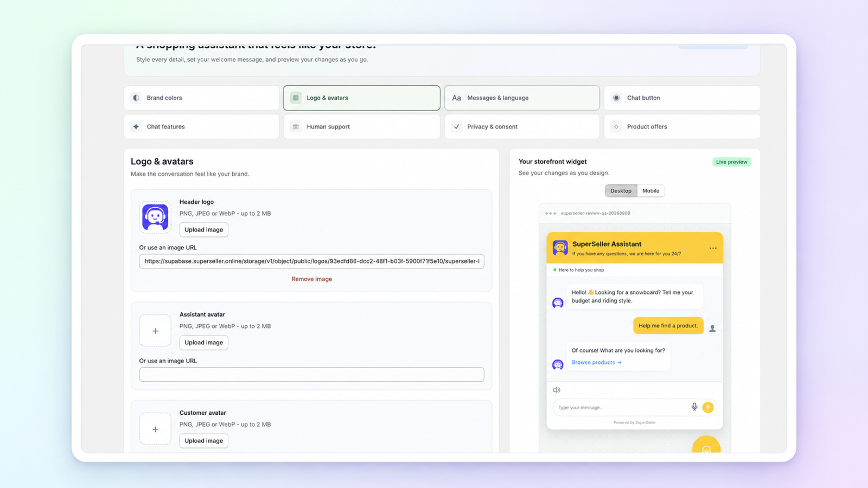This screenshot has height=488, width=868.
Task: Click Upload image for Header logo
Action: tap(203, 230)
